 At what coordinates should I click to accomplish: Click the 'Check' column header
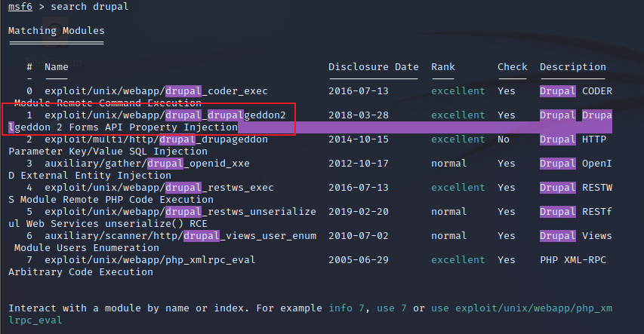click(512, 67)
